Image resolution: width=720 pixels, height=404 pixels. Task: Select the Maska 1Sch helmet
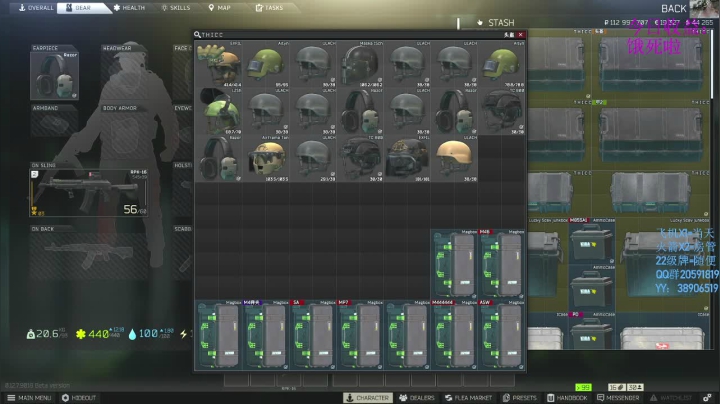360,64
